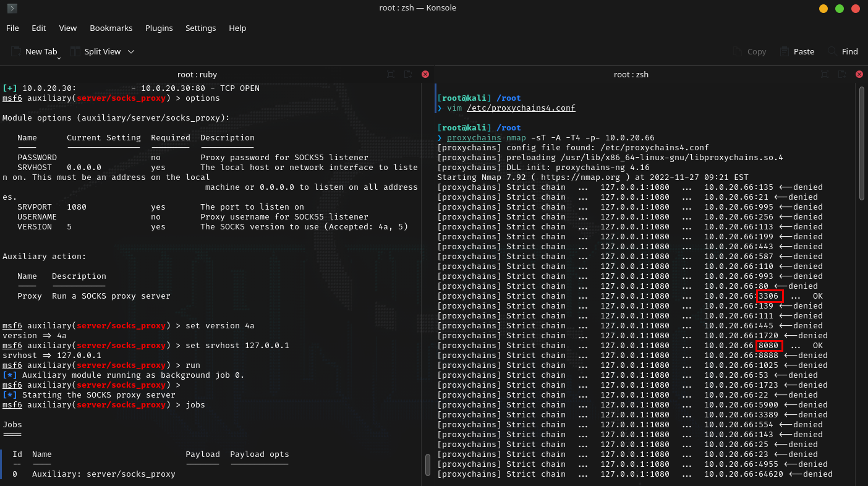Expand the Split View dropdown chevron
The height and width of the screenshot is (486, 868).
[131, 52]
